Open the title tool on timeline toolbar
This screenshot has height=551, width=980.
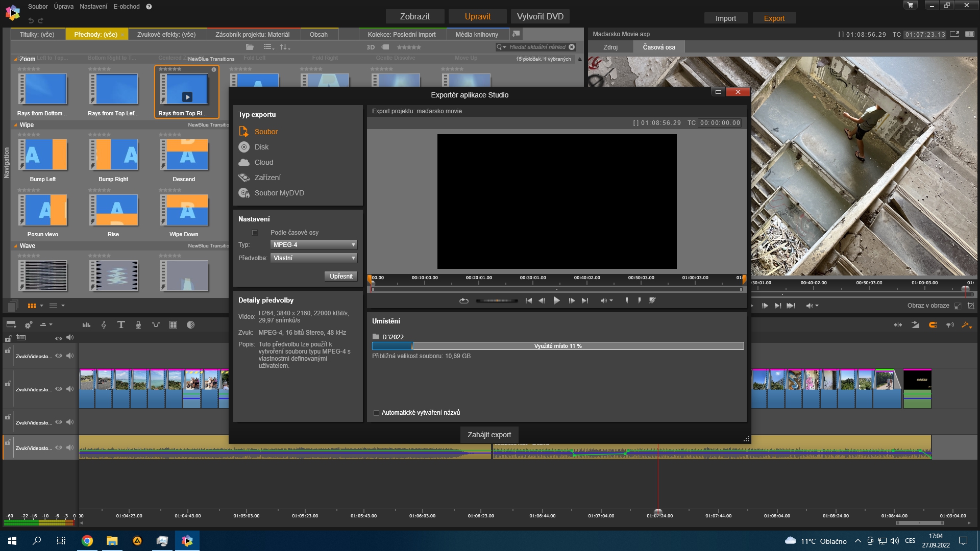121,325
